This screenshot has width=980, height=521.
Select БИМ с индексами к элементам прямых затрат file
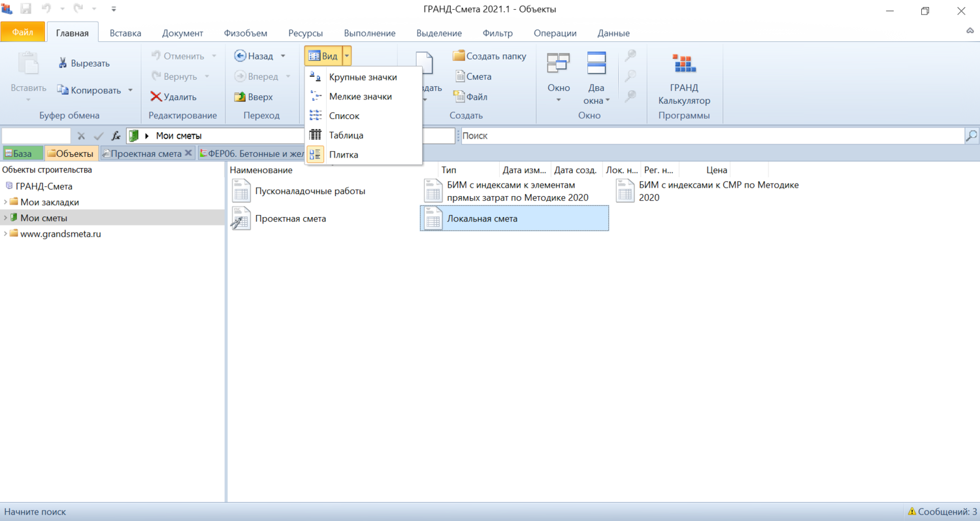508,192
